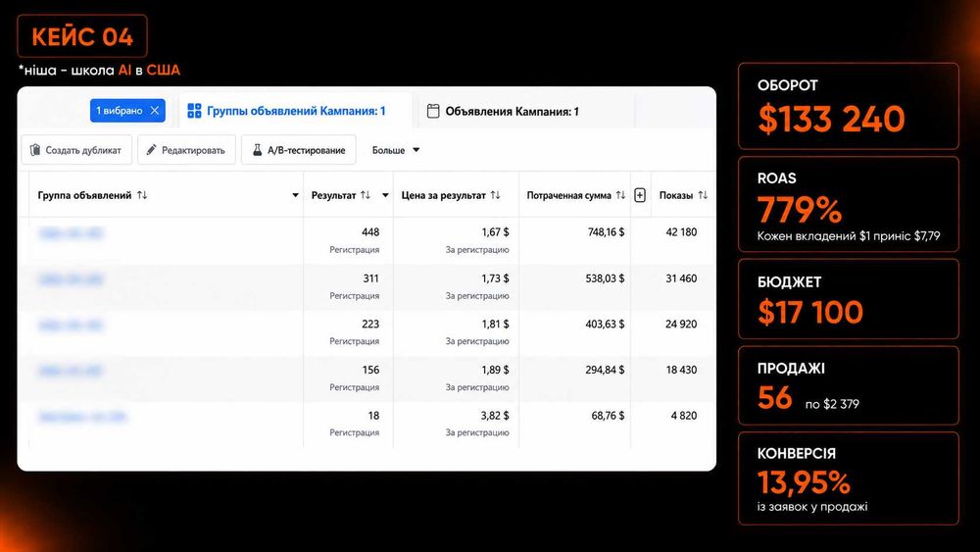Click Создать дубликат button

pos(76,150)
